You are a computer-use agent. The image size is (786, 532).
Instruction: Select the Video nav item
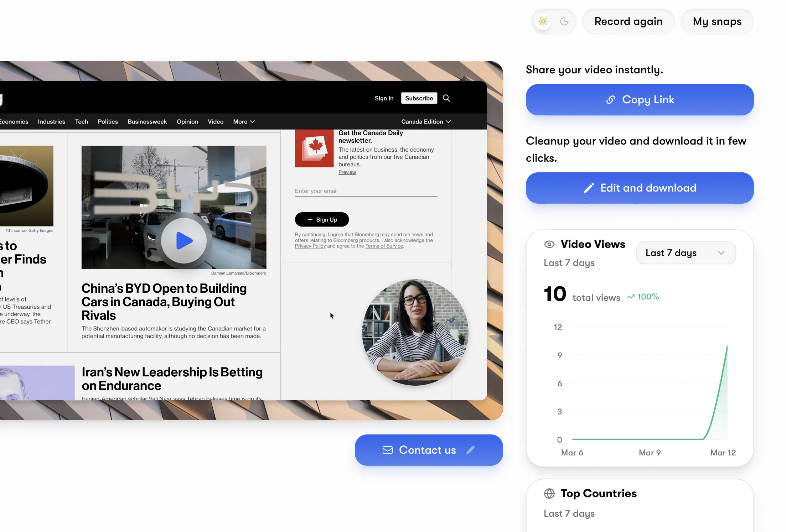[x=216, y=122]
